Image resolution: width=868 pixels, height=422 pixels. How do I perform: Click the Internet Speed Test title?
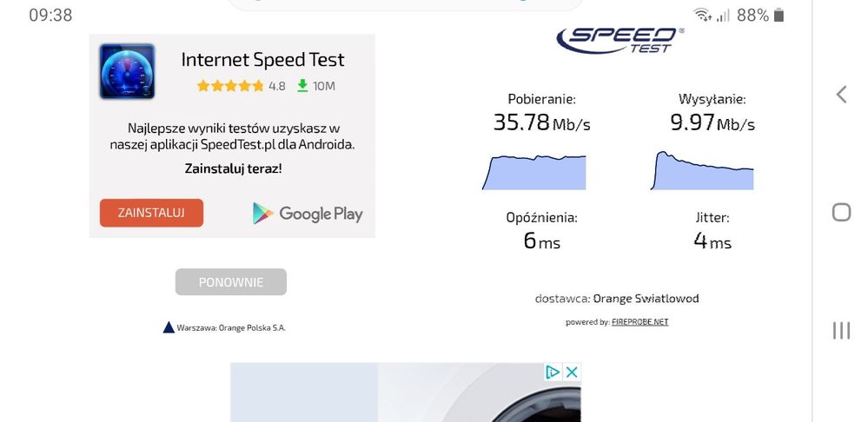(262, 60)
